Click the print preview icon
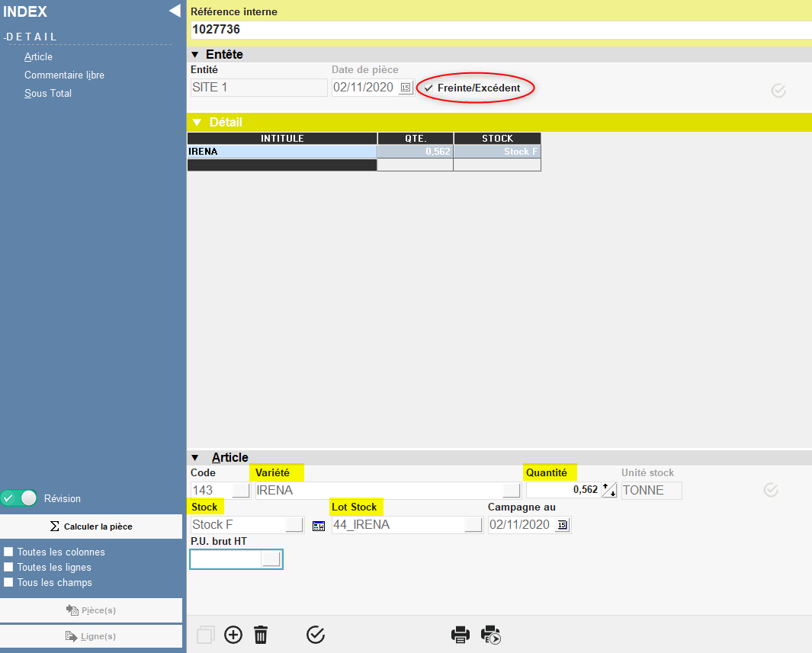Image resolution: width=812 pixels, height=653 pixels. coord(490,635)
